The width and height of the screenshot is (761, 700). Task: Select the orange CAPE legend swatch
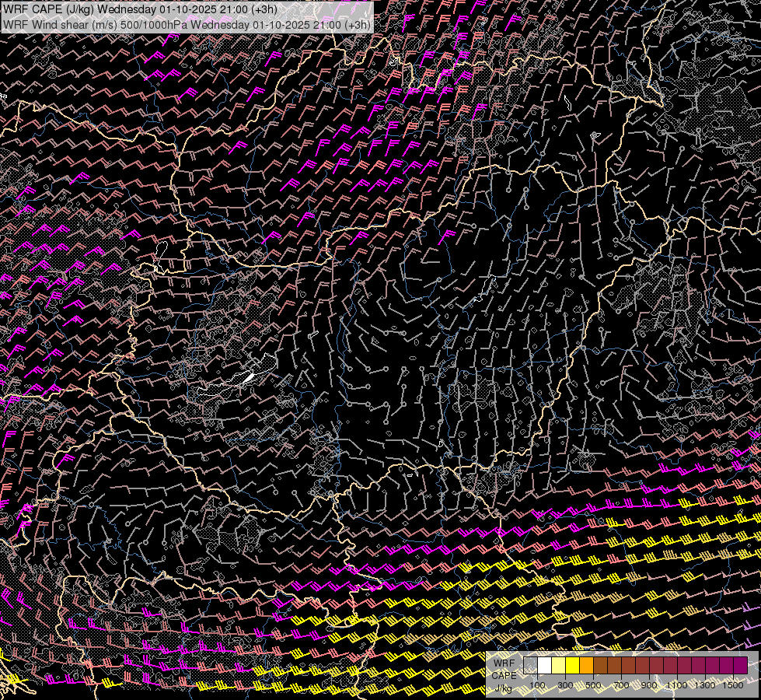(x=587, y=666)
